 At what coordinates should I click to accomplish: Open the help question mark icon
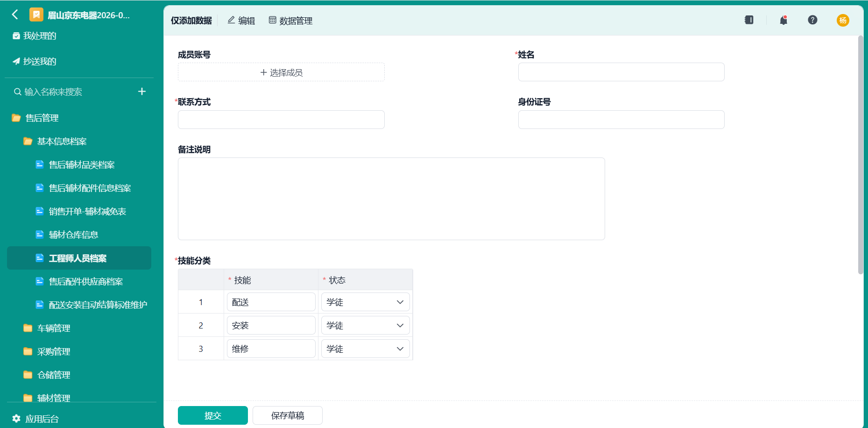[x=813, y=20]
